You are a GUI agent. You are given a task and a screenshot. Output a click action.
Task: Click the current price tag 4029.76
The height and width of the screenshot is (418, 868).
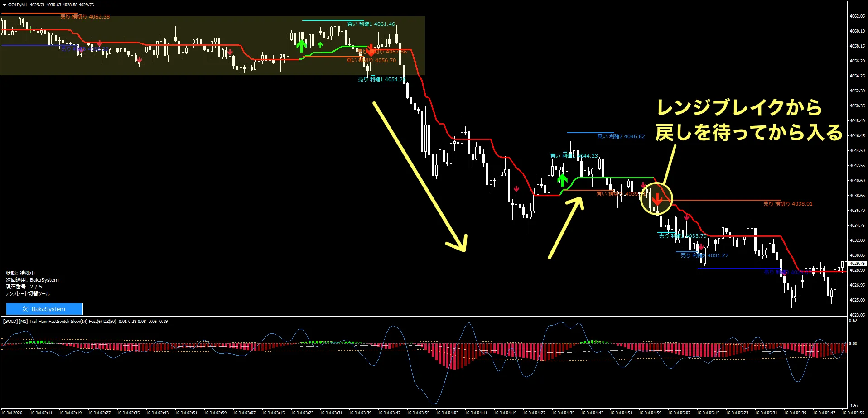tap(857, 263)
